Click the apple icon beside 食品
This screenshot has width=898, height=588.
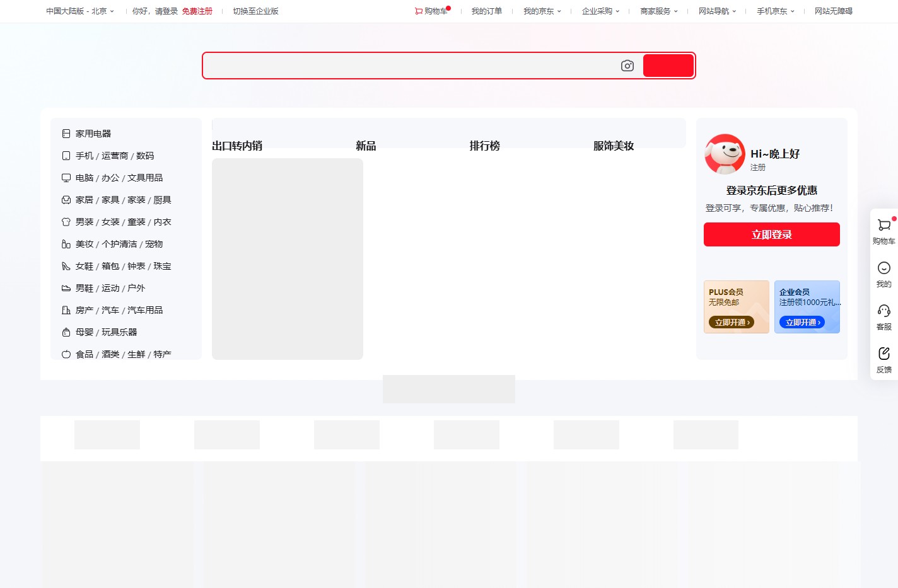[x=66, y=354]
